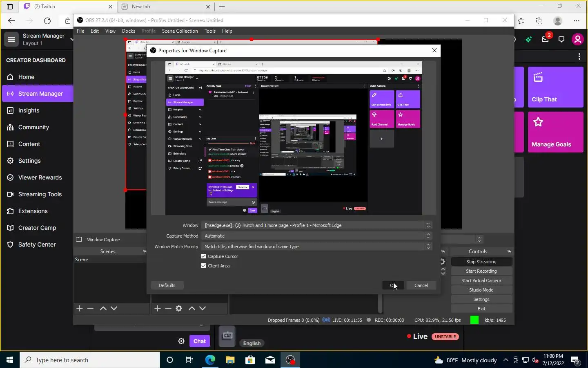Remove selected source with minus icon
The image size is (588, 368).
(168, 308)
